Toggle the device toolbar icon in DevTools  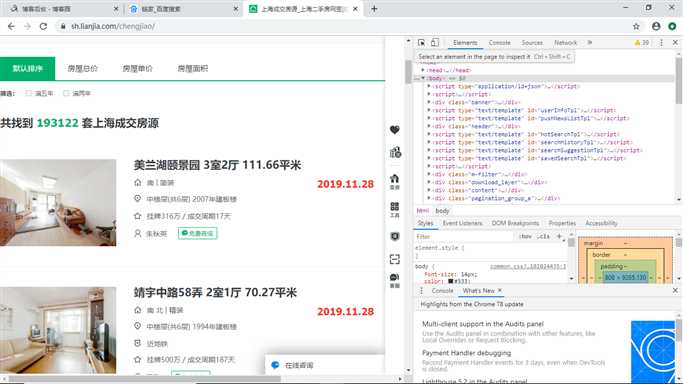pos(435,43)
